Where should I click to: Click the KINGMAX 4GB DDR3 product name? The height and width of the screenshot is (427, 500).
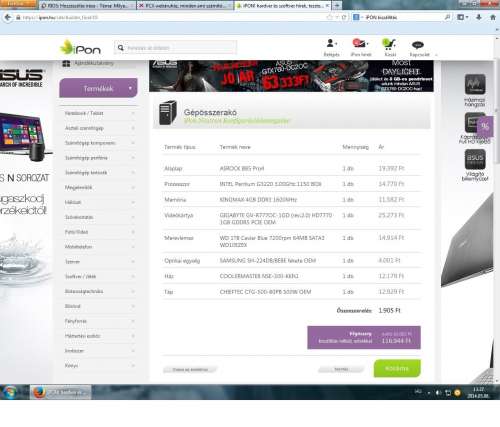pos(258,200)
